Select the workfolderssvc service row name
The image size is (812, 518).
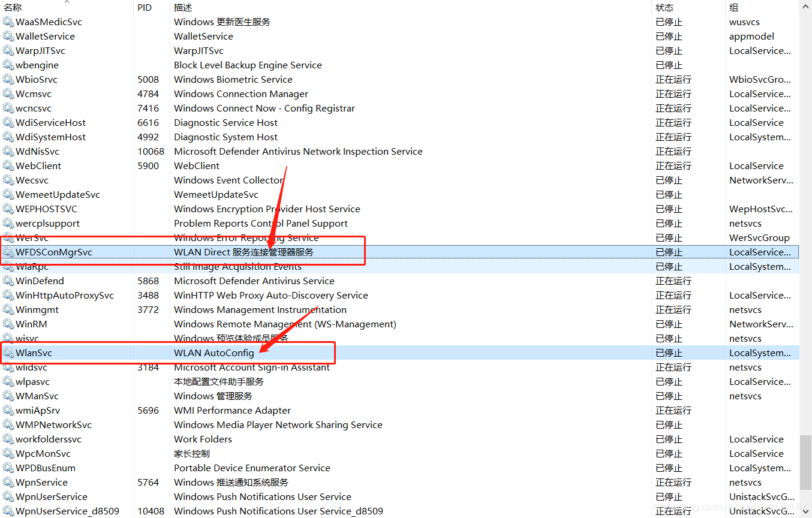[49, 439]
